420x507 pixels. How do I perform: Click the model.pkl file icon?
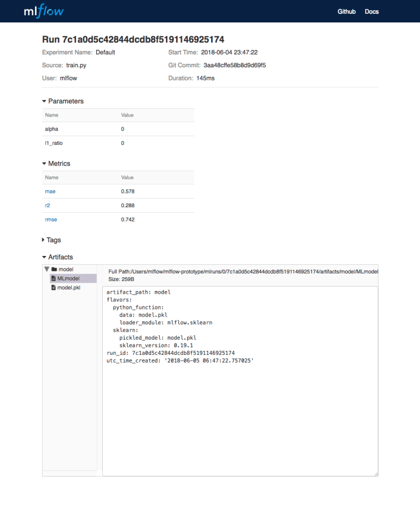tap(54, 288)
